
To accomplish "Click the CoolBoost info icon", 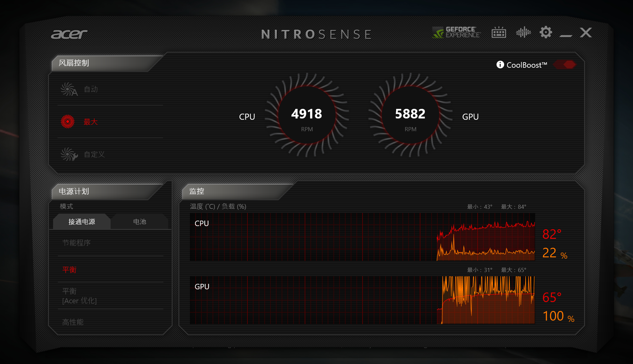I will point(500,64).
